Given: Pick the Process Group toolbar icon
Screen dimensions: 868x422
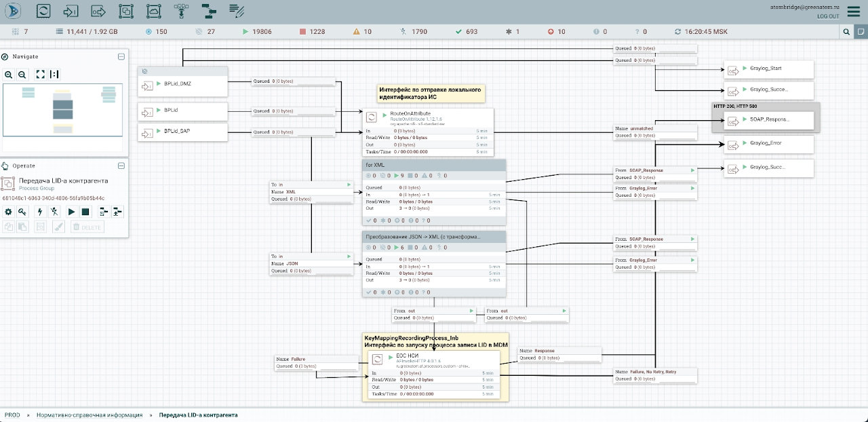Looking at the screenshot, I should [126, 11].
